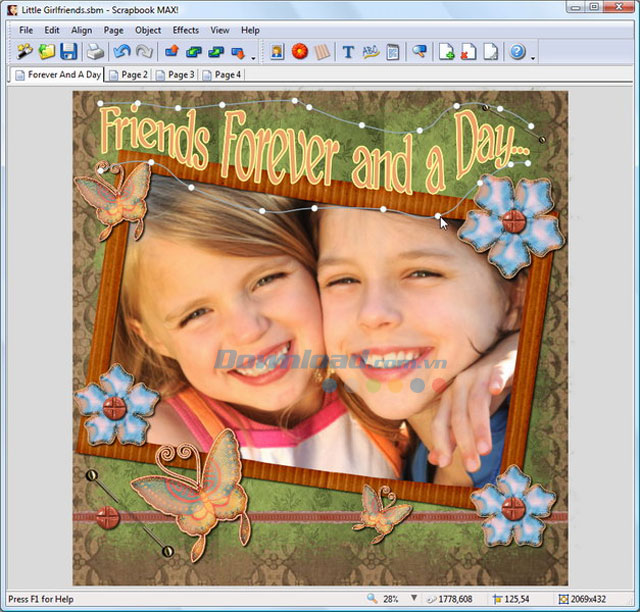Click the 'Friends Forever and a Day' title text
Screen dimensions: 640x612
coord(310,143)
